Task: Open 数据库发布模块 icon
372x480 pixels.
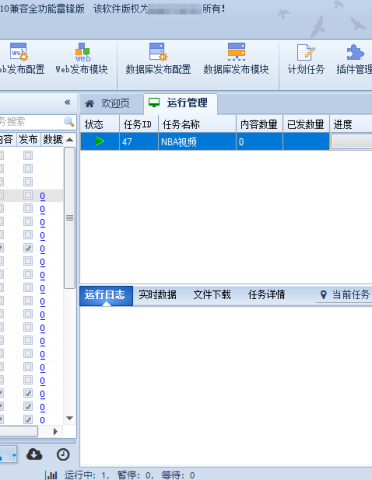Action: (236, 52)
